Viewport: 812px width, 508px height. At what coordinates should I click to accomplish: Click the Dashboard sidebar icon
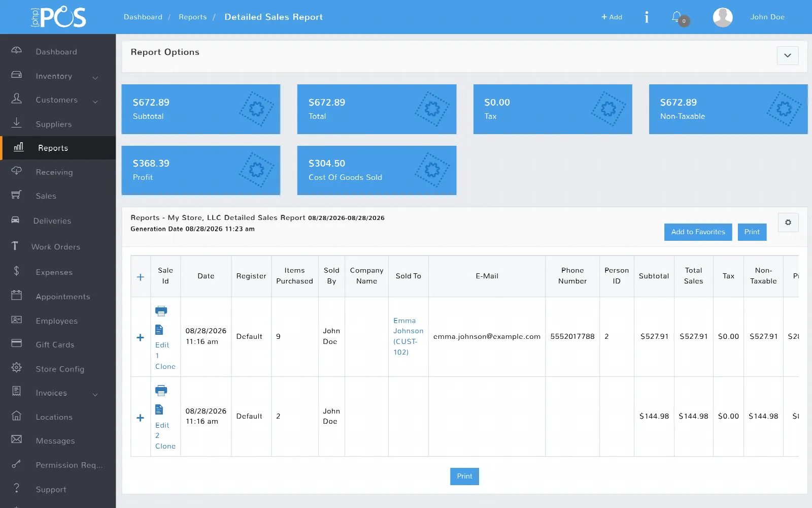tap(17, 50)
